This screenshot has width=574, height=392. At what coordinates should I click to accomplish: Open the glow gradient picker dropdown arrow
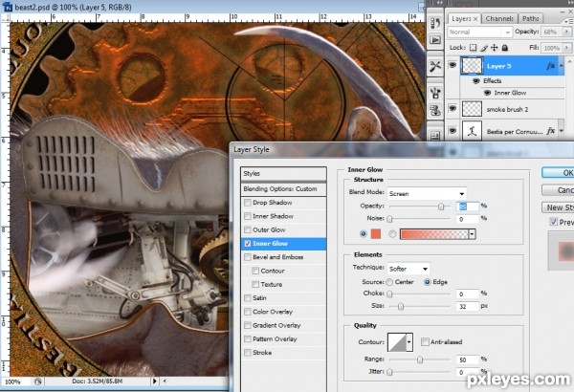pyautogui.click(x=472, y=234)
